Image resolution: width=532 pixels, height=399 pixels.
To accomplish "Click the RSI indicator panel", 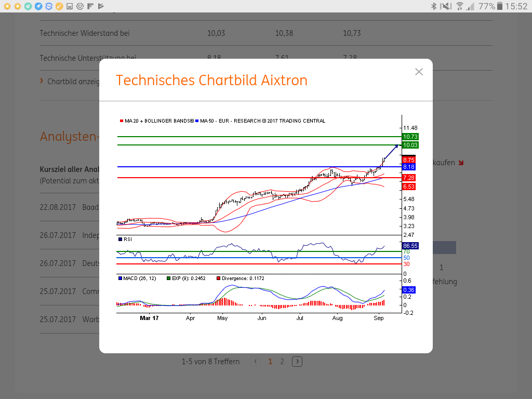I will pyautogui.click(x=259, y=255).
